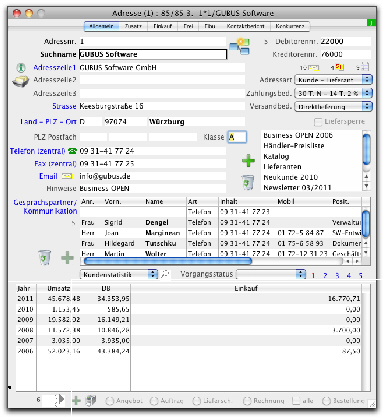Click the Umsatz column header
The height and width of the screenshot is (420, 388).
pyautogui.click(x=59, y=288)
